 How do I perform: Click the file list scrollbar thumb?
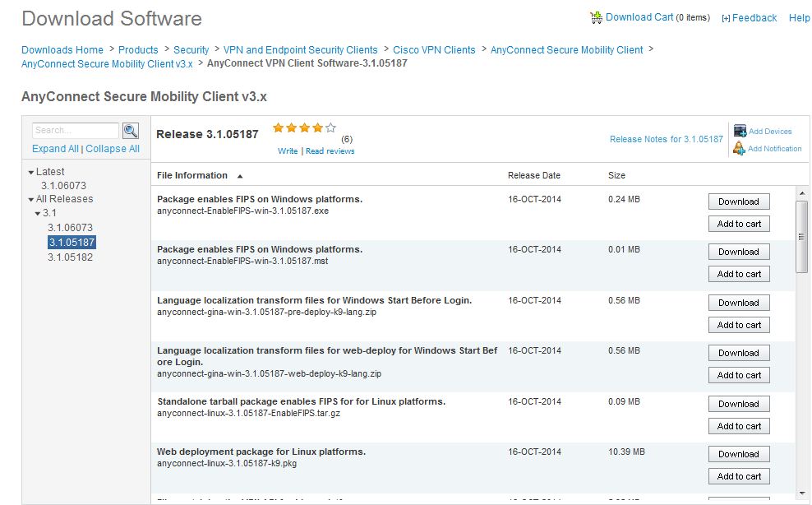[x=802, y=236]
